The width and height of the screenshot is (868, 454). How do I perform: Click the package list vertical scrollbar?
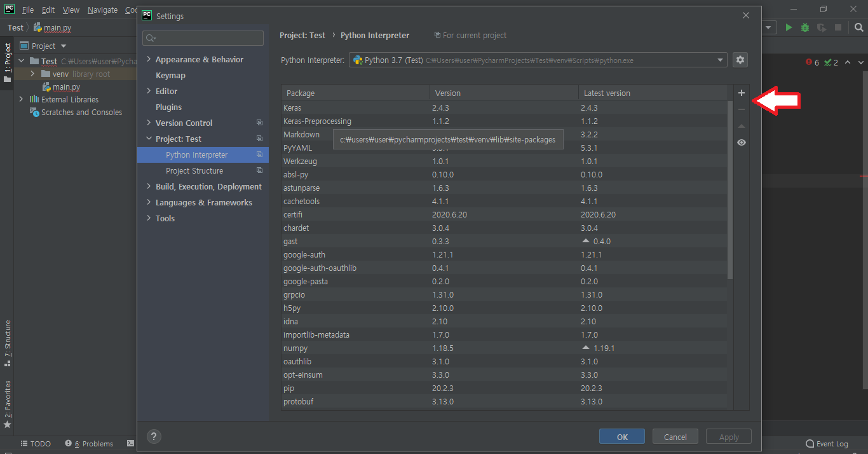[730, 189]
